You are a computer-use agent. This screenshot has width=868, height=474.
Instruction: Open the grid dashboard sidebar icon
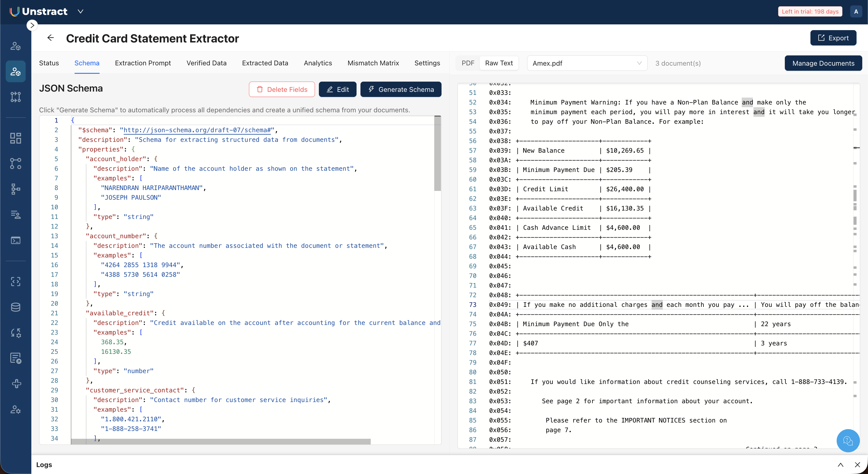click(15, 138)
